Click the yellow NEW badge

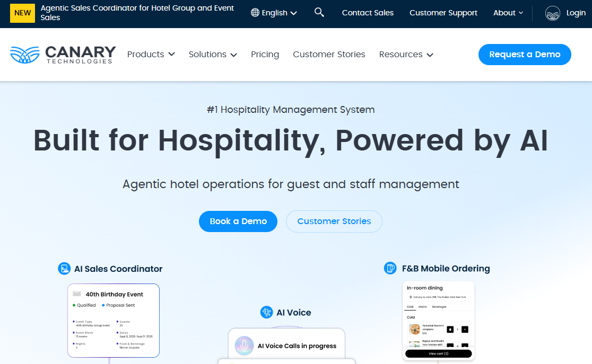tap(22, 13)
